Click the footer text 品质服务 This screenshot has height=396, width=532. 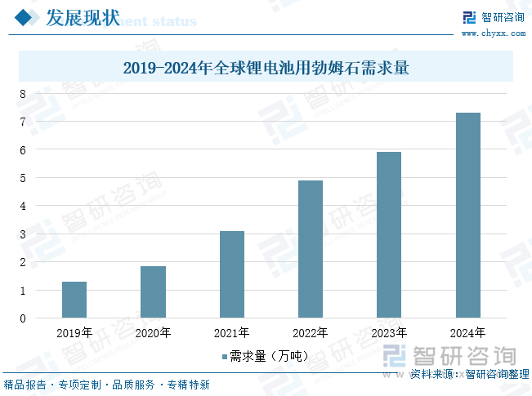(133, 385)
